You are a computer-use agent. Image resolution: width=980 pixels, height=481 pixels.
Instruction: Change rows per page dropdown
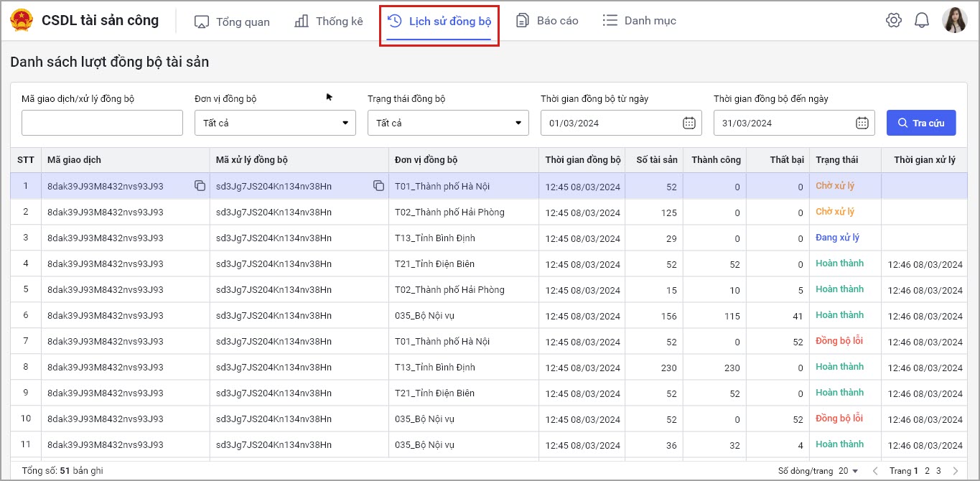tap(849, 471)
